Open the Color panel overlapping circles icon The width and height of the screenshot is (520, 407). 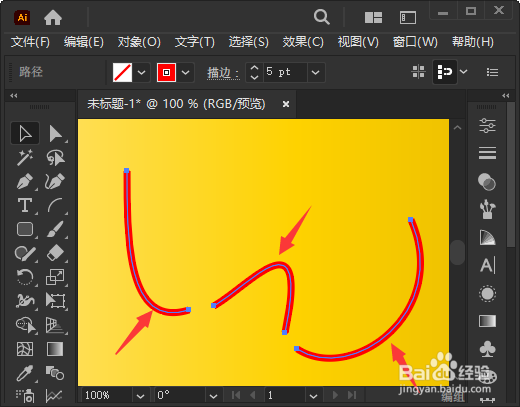[487, 182]
